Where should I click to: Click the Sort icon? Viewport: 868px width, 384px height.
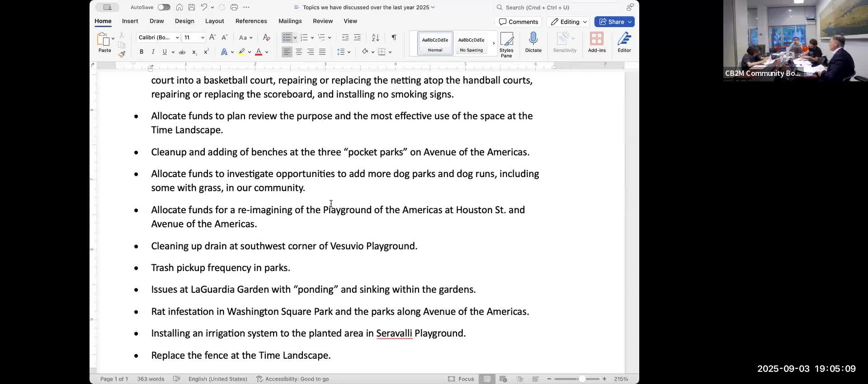point(375,37)
